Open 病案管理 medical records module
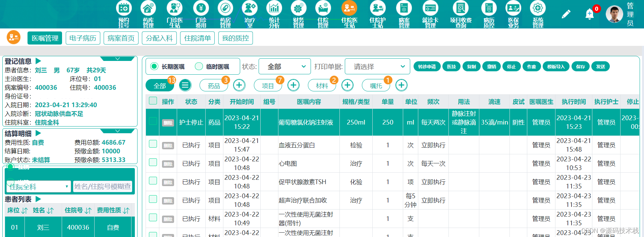The image size is (644, 237). 404,14
